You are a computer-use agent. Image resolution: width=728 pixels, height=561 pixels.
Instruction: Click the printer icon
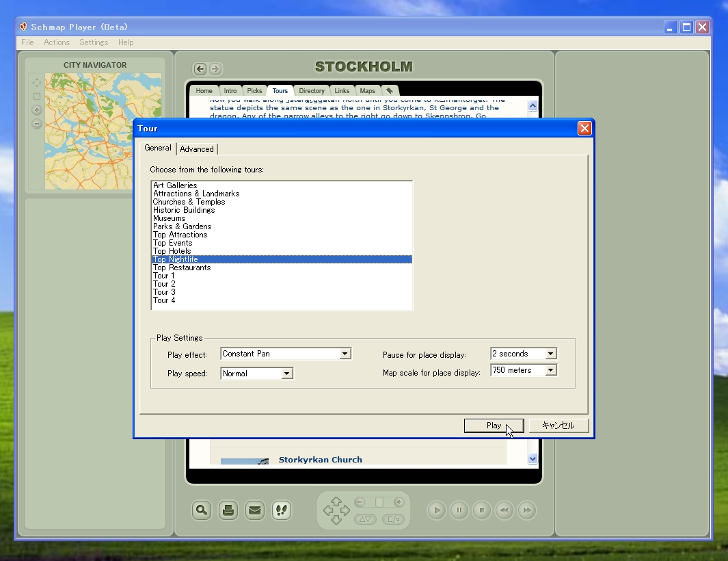tap(228, 510)
